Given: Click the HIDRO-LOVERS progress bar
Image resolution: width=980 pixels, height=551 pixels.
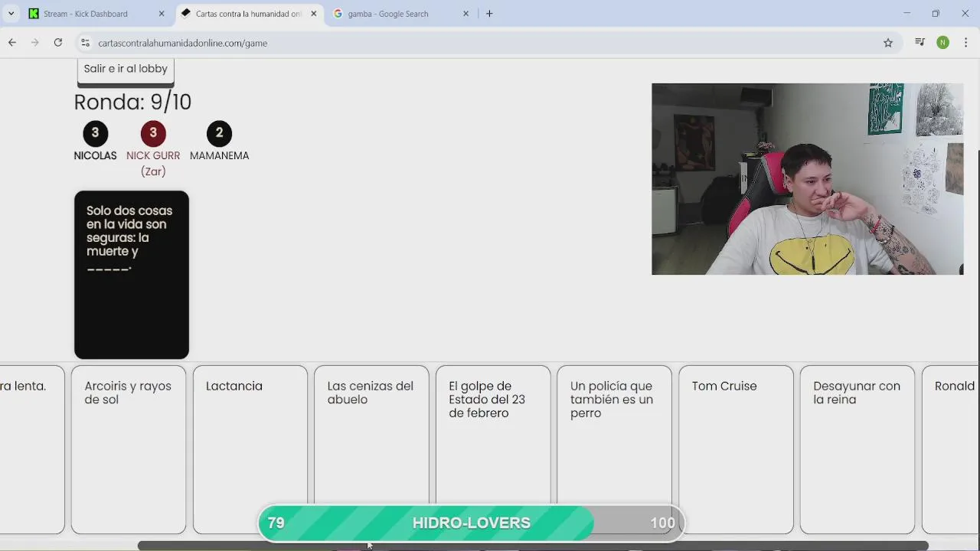Looking at the screenshot, I should pyautogui.click(x=470, y=523).
